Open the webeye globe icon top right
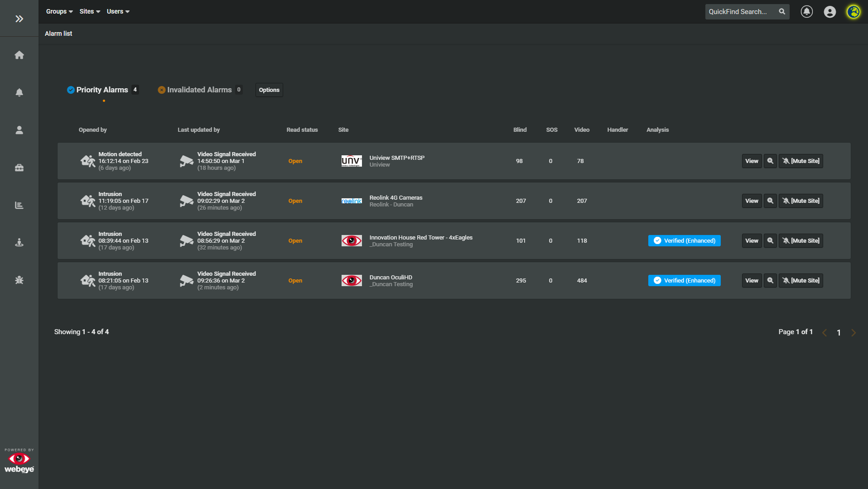868x489 pixels. [x=853, y=12]
